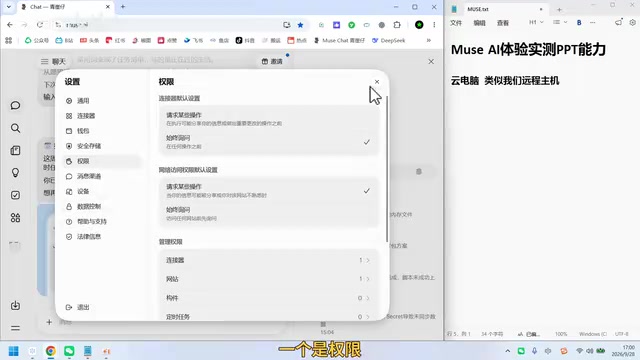Image resolution: width=640 pixels, height=360 pixels.
Task: Open search icon in Muse left sidebar
Action: (x=15, y=128)
